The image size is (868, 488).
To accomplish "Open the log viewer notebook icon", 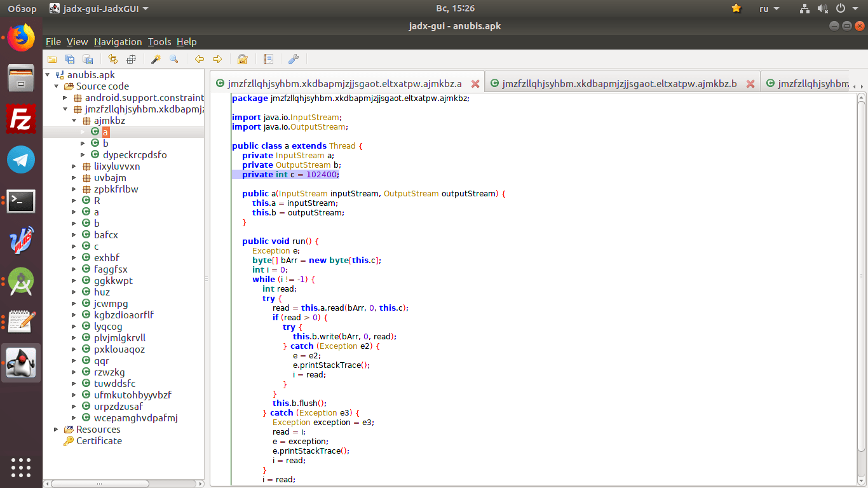I will (269, 59).
